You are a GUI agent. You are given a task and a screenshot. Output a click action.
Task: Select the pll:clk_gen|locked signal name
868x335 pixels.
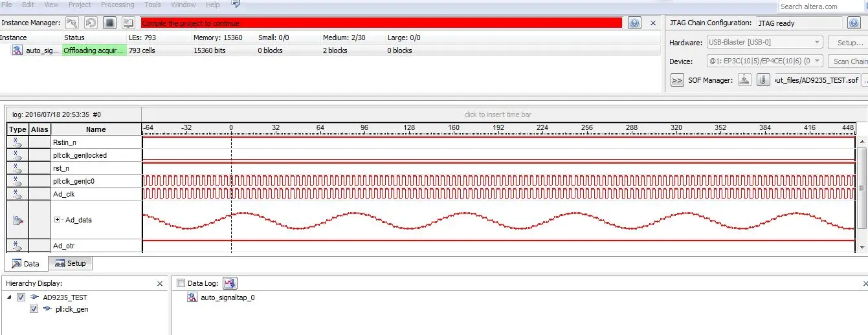[x=80, y=155]
